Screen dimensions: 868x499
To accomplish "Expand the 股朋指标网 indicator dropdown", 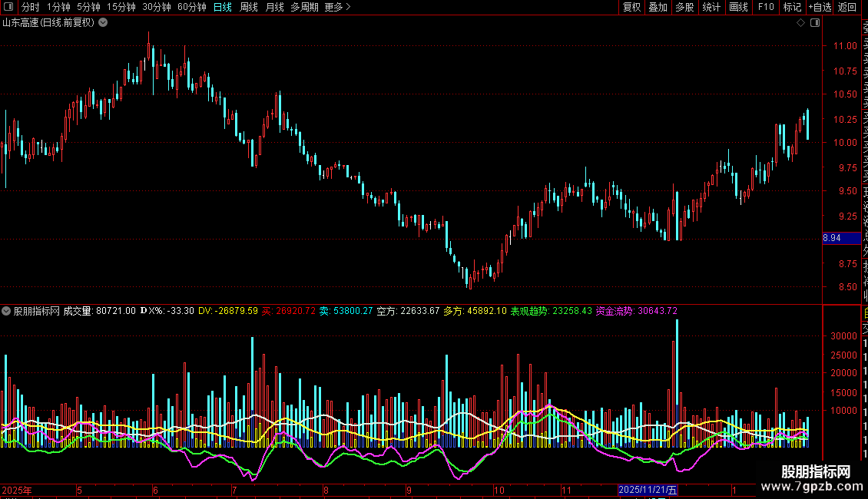I will coord(7,311).
